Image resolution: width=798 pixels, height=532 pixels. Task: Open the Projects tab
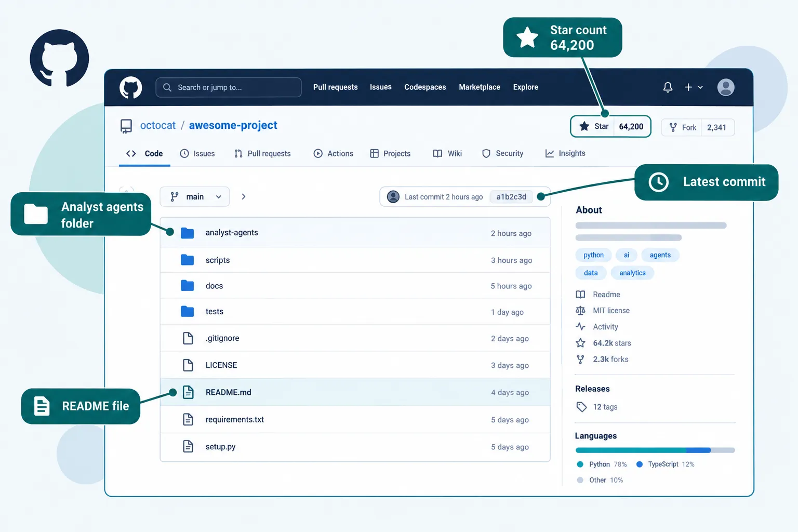390,154
